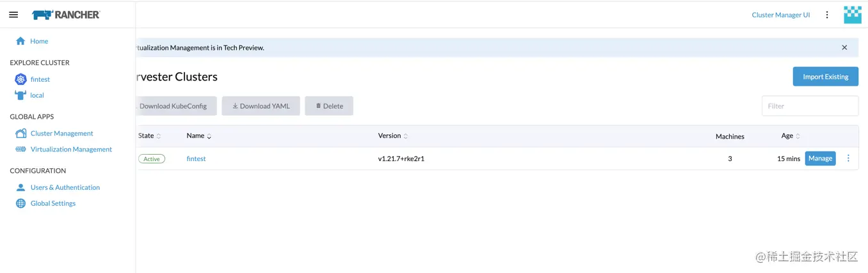Viewport: 868px width, 273px height.
Task: Open Cluster Management app
Action: coord(62,134)
